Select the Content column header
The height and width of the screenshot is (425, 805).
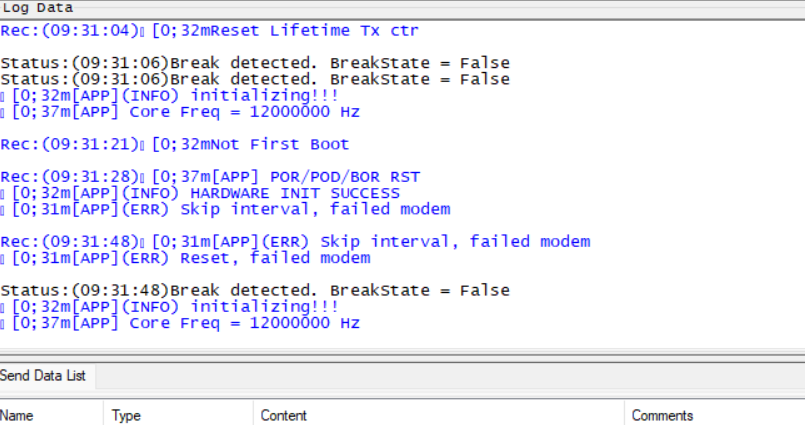coord(283,415)
